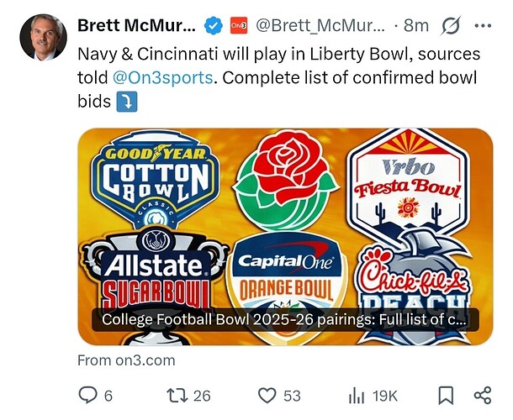This screenshot has width=513, height=420.
Task: Click the Grok circle-slash icon
Action: pos(451,26)
